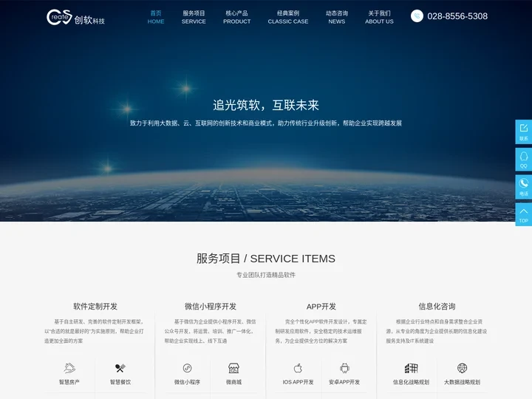Open the 微信小程序开发 service heading
This screenshot has width=532, height=399.
coord(211,307)
